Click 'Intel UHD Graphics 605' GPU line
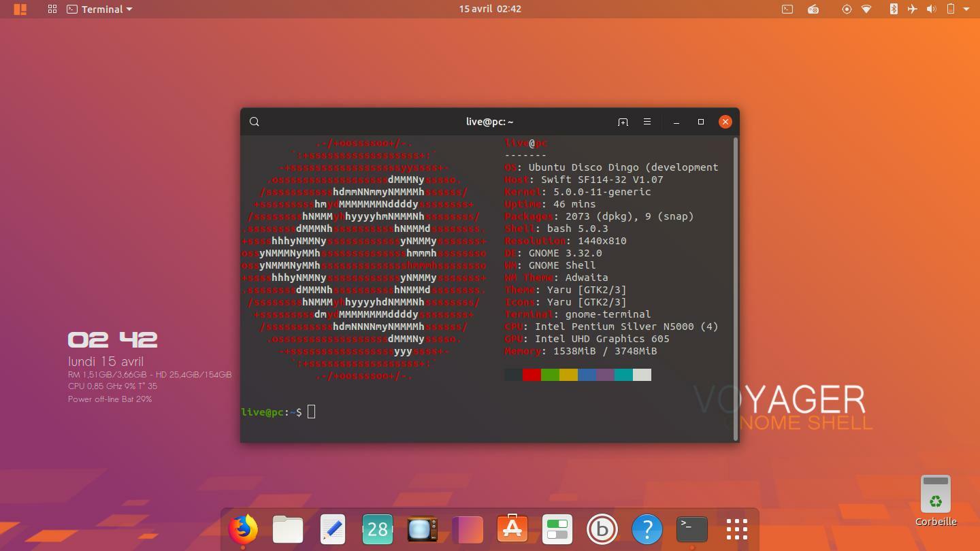Screen dimensions: 980x551 (602, 339)
